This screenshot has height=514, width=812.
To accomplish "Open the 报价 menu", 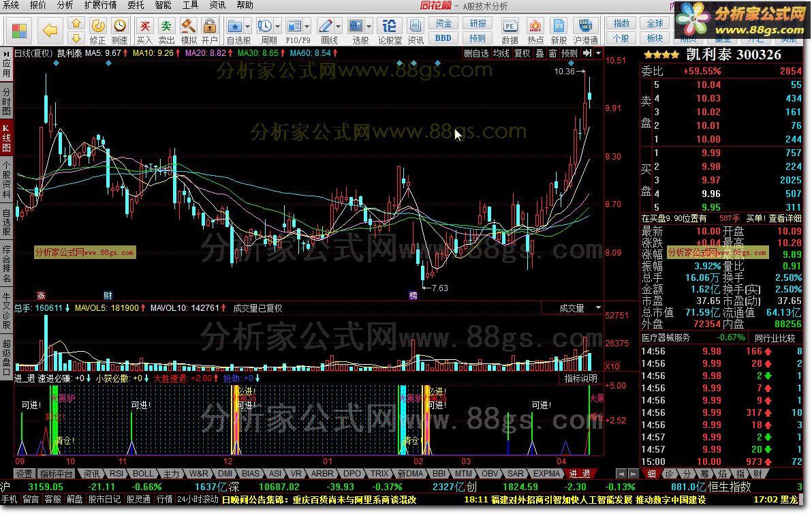I will [37, 5].
